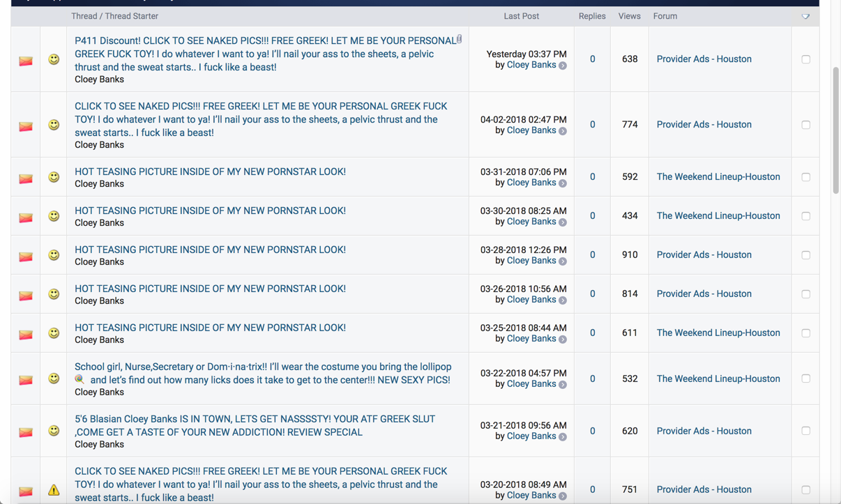Open the header dropdown arrow above checkboxes
The height and width of the screenshot is (504, 841).
pos(805,16)
